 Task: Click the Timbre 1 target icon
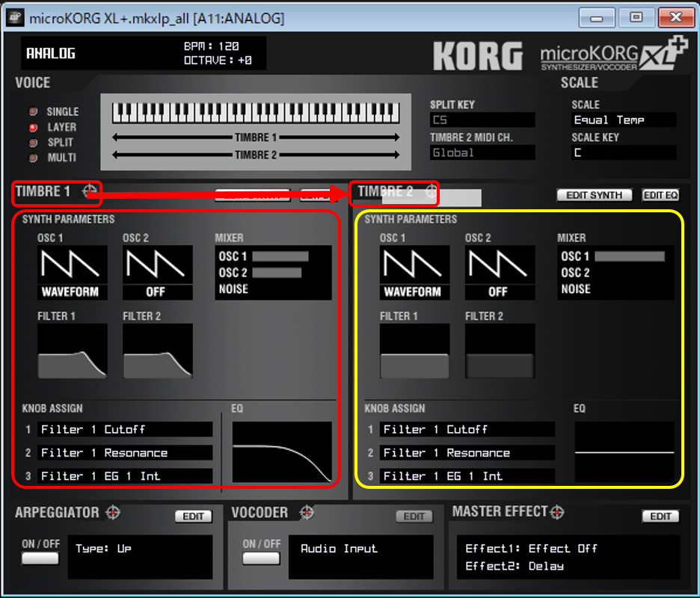coord(89,191)
